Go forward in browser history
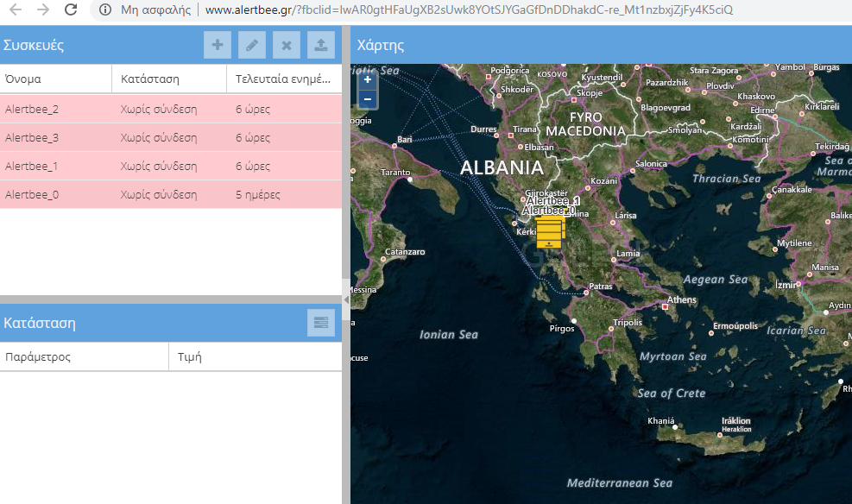Viewport: 852px width, 504px height. click(x=43, y=9)
